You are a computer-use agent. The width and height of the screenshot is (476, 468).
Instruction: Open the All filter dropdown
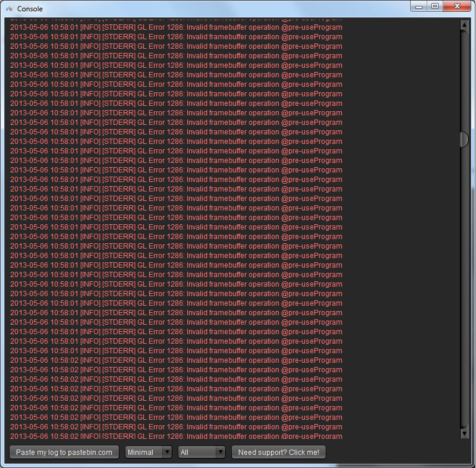201,452
